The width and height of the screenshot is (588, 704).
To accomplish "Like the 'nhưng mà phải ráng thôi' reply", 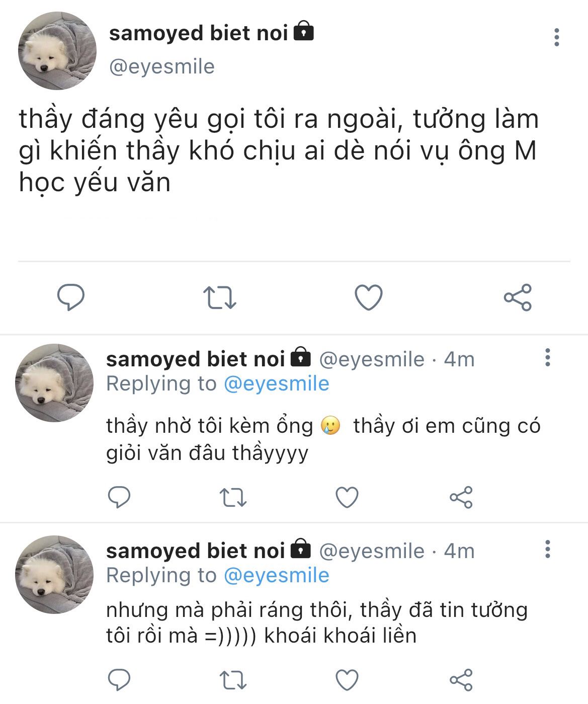I will [x=347, y=680].
